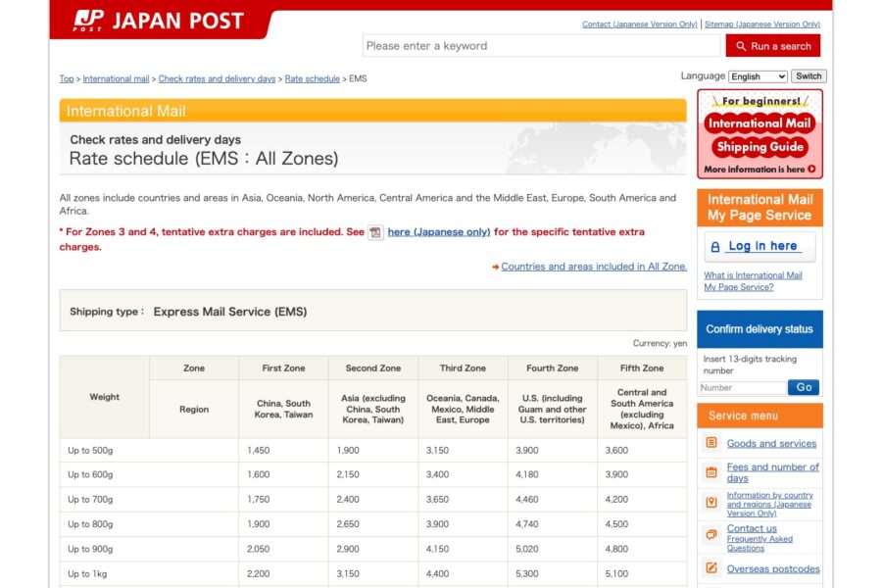
Task: Click the magnifier icon in Run a search
Action: (x=741, y=46)
